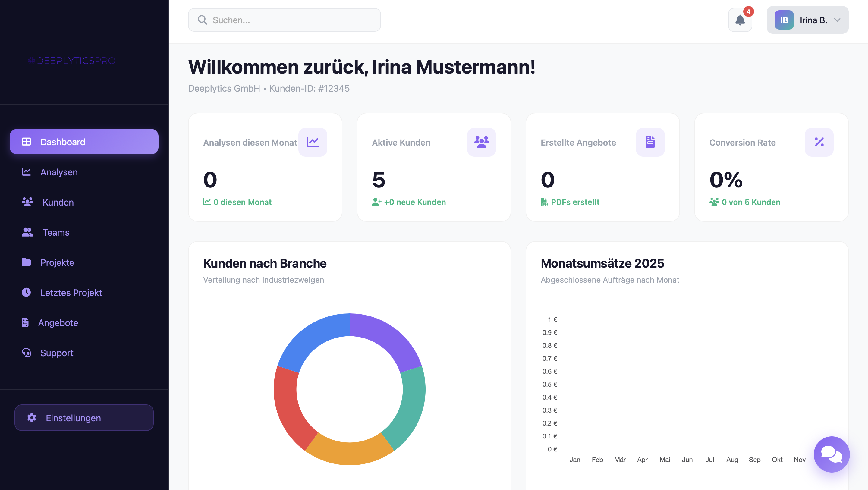Click the Aktive Kunden value 5

379,180
